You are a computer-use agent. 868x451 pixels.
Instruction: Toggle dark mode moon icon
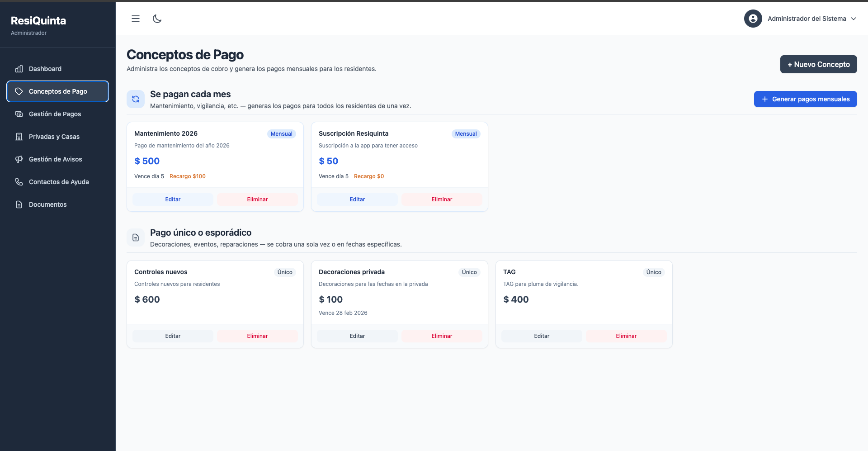tap(157, 19)
